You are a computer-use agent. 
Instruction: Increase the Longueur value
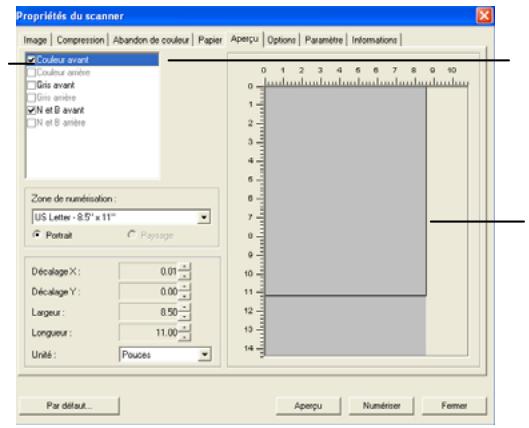tap(184, 328)
